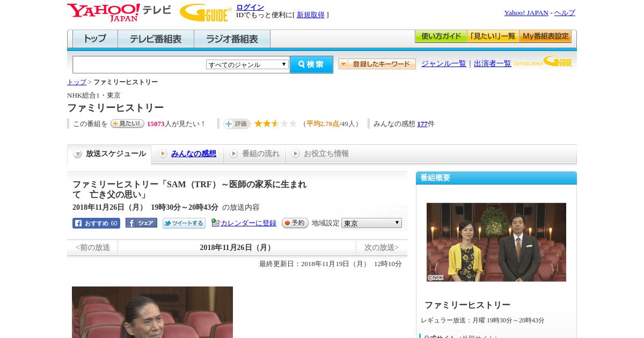Click the レギュラー放送 schedule text in sidebar
Viewport: 644px width, 338px height.
click(x=482, y=320)
